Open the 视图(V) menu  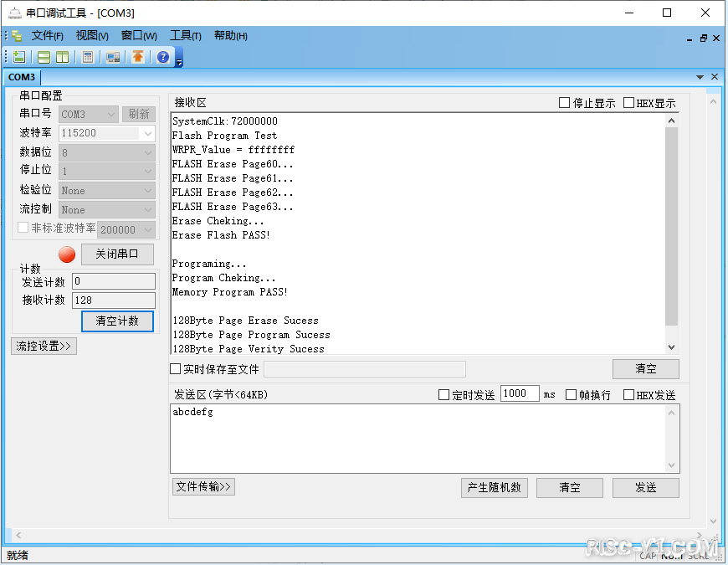[92, 36]
